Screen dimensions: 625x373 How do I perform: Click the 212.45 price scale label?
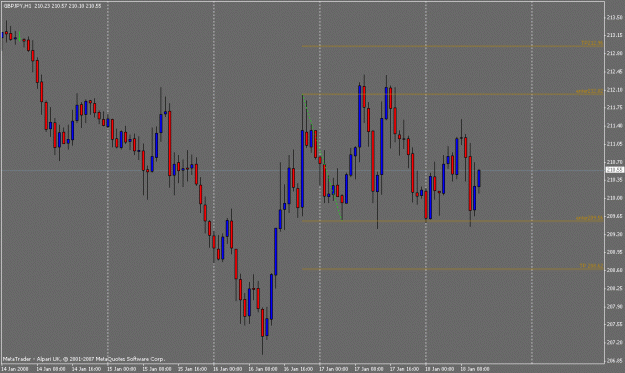pyautogui.click(x=615, y=72)
